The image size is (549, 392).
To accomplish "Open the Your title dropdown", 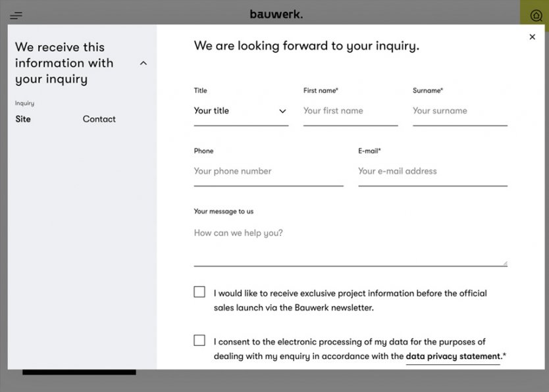I will click(x=240, y=111).
